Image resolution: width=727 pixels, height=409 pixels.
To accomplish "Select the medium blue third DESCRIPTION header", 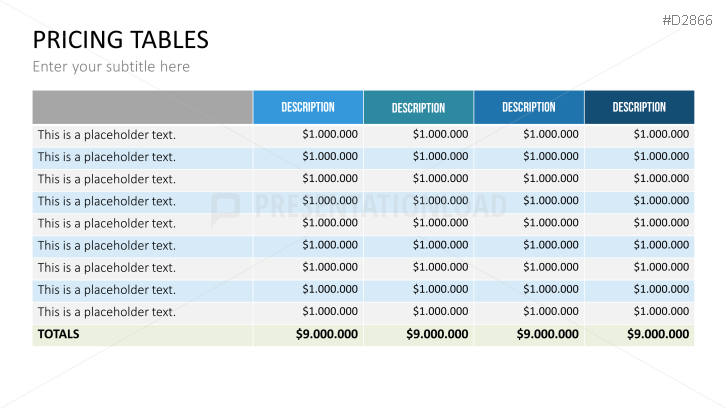I will pyautogui.click(x=528, y=107).
